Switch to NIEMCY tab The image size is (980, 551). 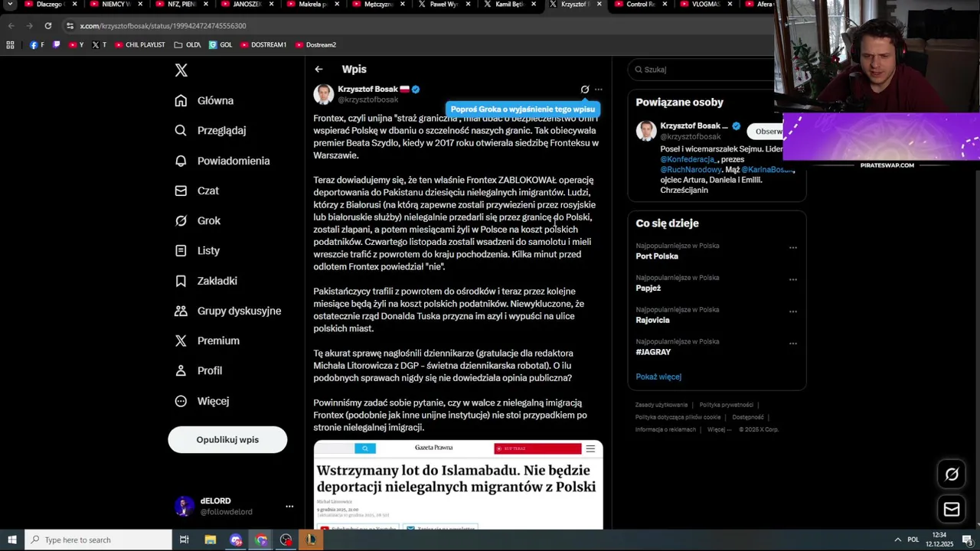(x=116, y=5)
